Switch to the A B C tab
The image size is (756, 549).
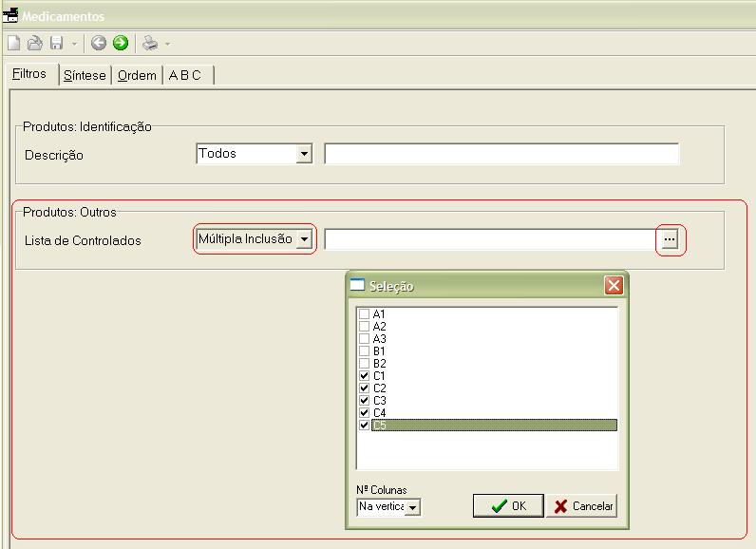pos(184,75)
